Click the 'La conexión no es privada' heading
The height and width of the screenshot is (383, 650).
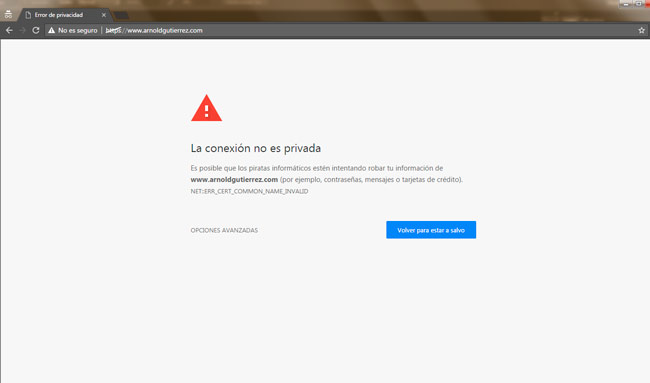(256, 148)
